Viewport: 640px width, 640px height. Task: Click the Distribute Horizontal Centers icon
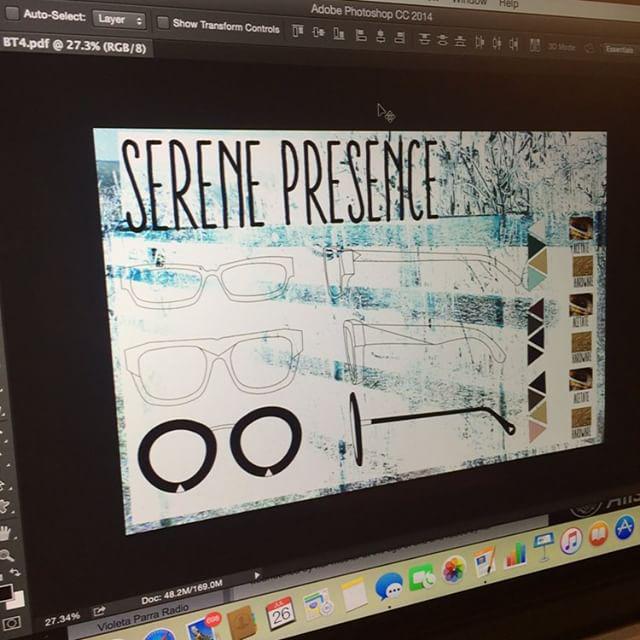coord(497,43)
